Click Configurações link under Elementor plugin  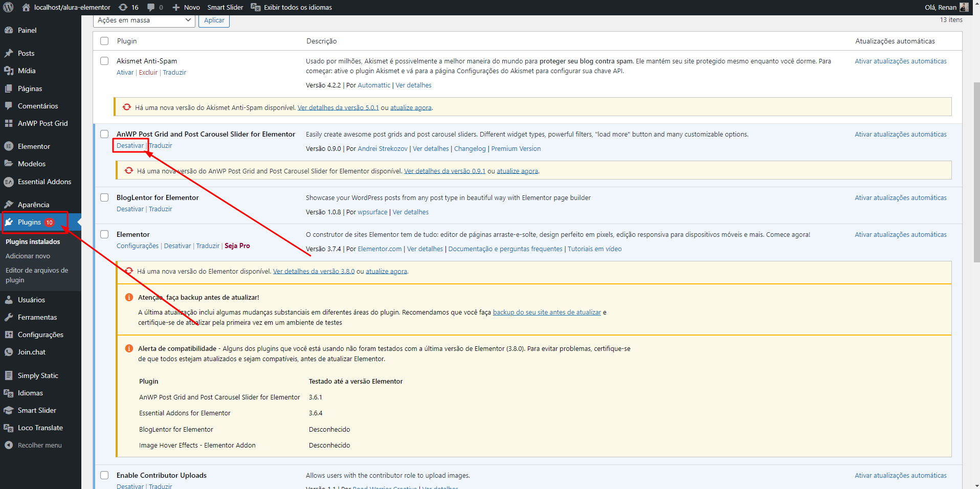[x=138, y=246]
